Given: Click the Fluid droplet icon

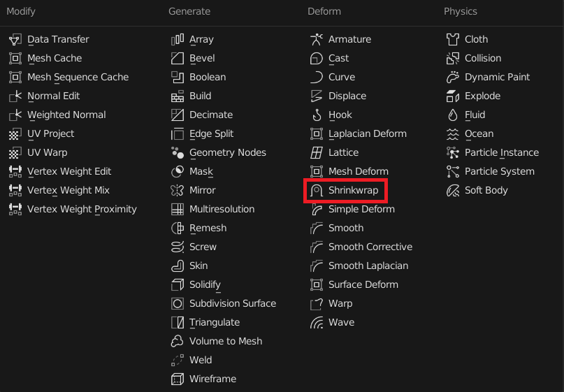Looking at the screenshot, I should (453, 115).
